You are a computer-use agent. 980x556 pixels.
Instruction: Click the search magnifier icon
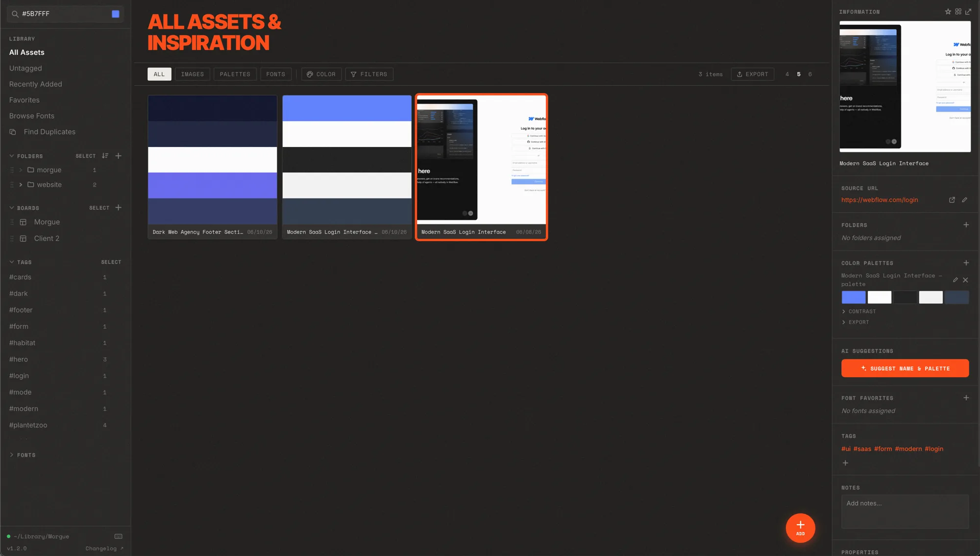[15, 14]
